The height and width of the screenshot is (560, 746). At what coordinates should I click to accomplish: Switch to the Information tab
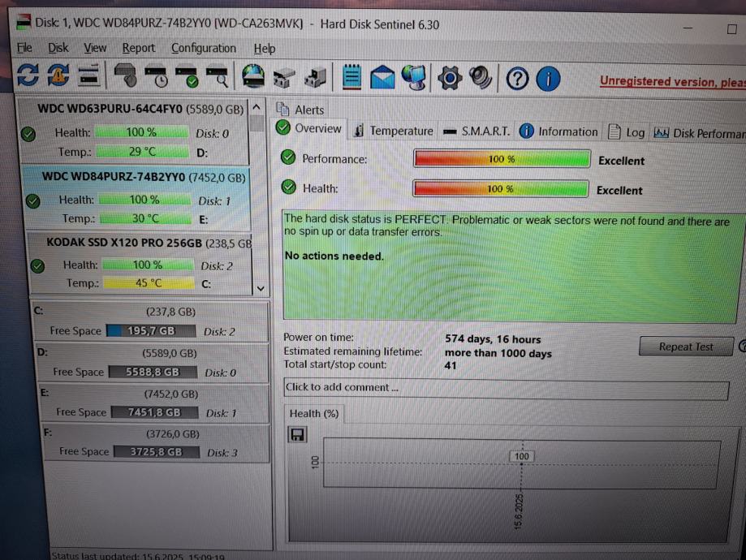click(x=559, y=131)
